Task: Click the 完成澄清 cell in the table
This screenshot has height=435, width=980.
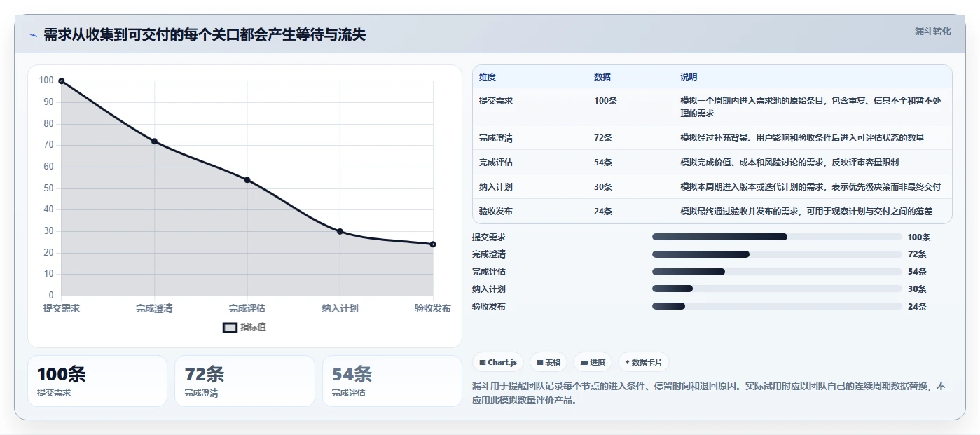Action: coord(496,138)
